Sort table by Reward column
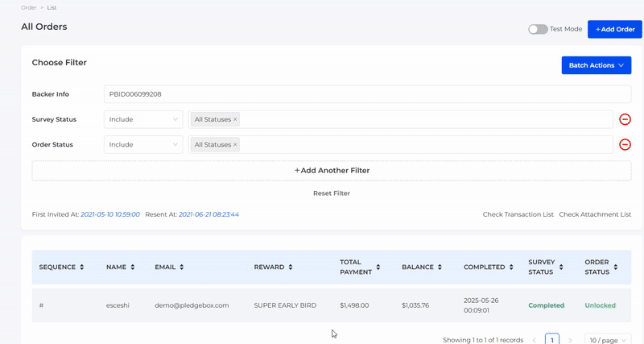644x344 pixels. (x=291, y=267)
